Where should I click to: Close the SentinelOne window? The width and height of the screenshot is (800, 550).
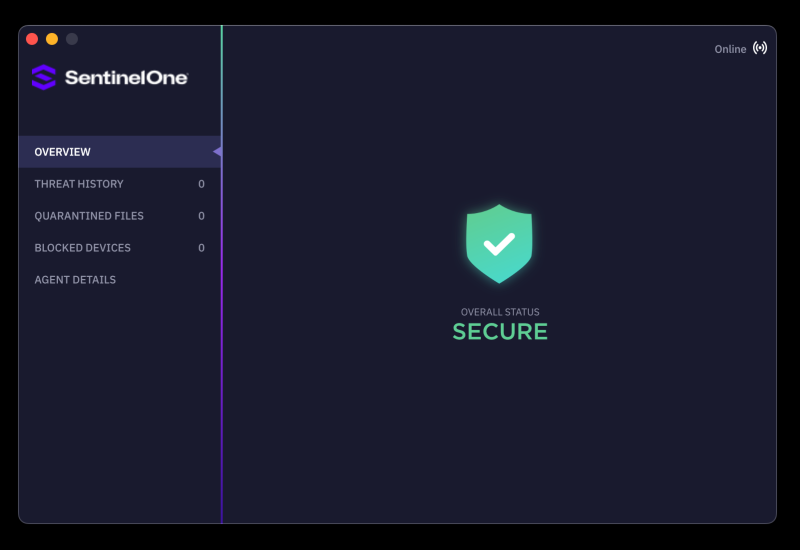click(x=32, y=39)
